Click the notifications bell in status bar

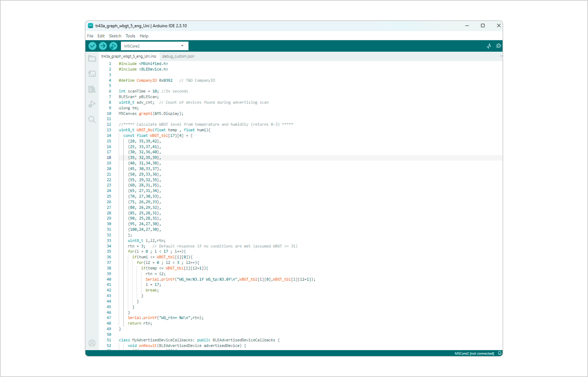click(500, 353)
